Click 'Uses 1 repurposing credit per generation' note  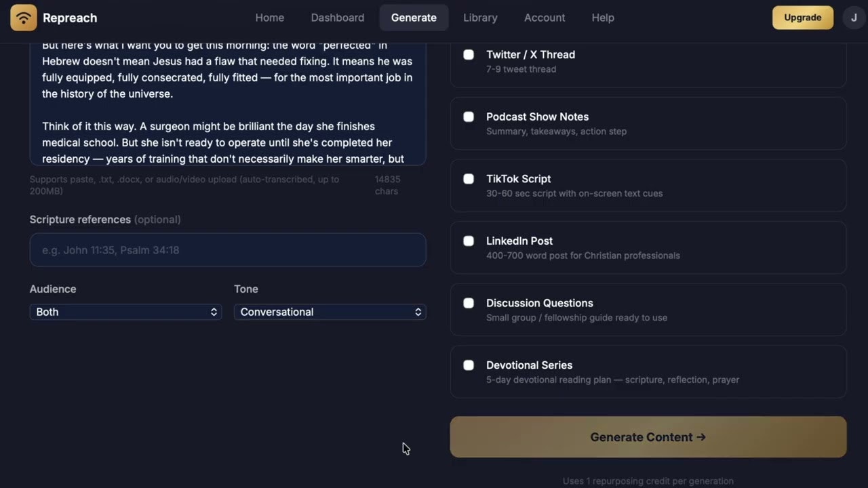click(x=648, y=481)
